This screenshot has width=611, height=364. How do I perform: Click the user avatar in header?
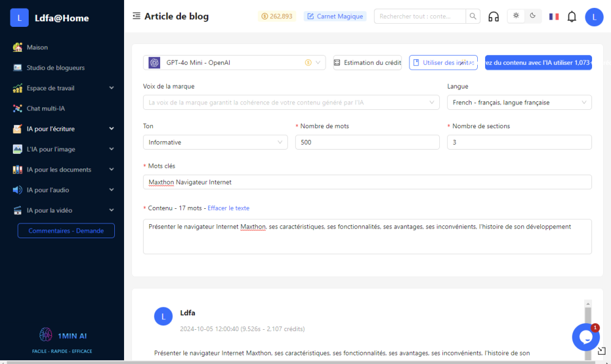[594, 17]
